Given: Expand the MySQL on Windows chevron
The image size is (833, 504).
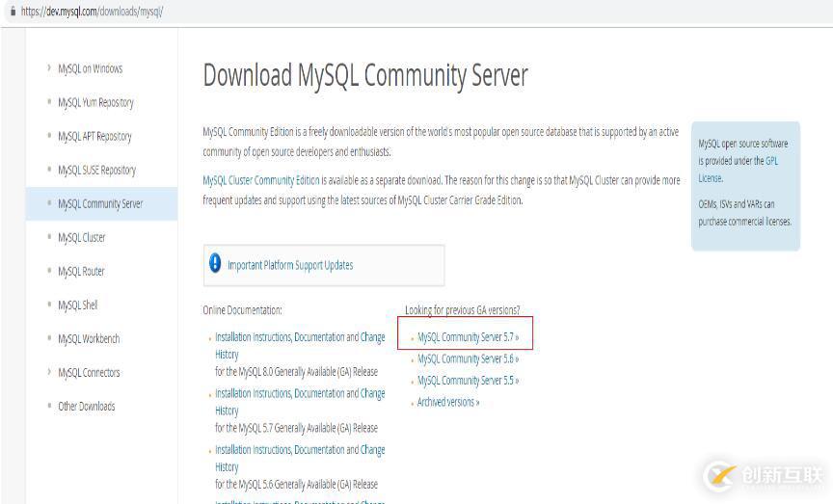Looking at the screenshot, I should point(49,68).
